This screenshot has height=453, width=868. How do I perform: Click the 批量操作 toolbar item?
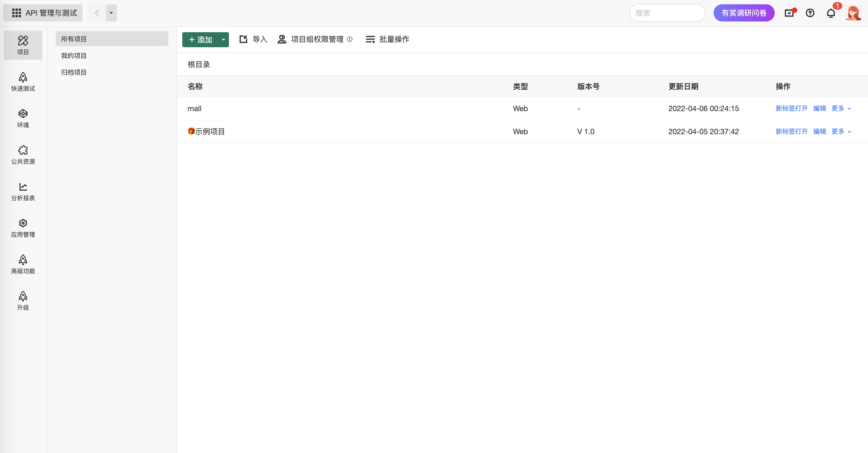(x=388, y=39)
